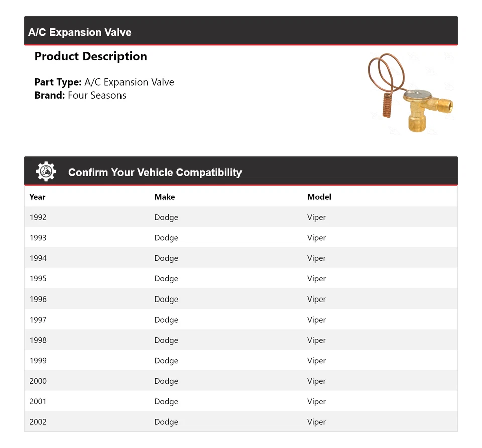Click the Year column header

37,197
